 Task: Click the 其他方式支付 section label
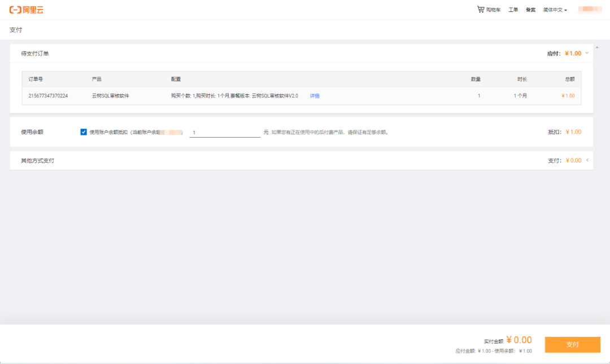(38, 161)
